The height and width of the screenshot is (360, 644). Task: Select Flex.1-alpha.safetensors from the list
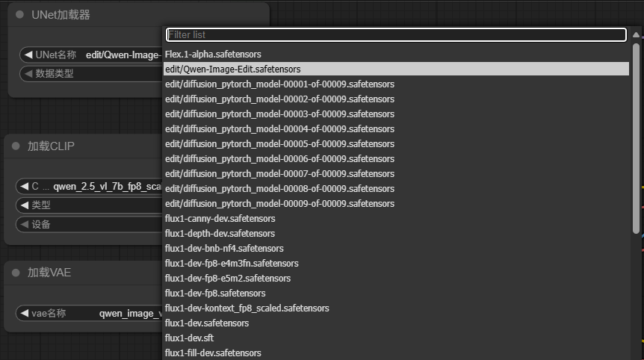[213, 54]
